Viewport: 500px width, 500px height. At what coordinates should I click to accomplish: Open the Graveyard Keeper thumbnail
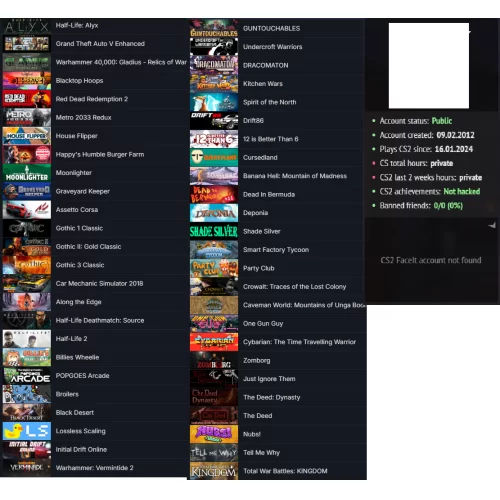tap(27, 191)
